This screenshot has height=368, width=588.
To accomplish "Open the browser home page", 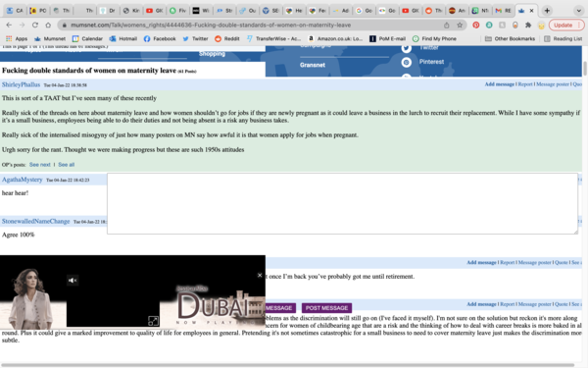I will [48, 26].
